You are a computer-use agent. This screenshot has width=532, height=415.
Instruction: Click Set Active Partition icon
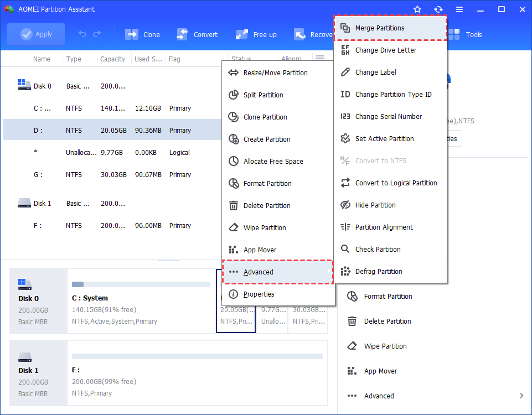coord(345,139)
